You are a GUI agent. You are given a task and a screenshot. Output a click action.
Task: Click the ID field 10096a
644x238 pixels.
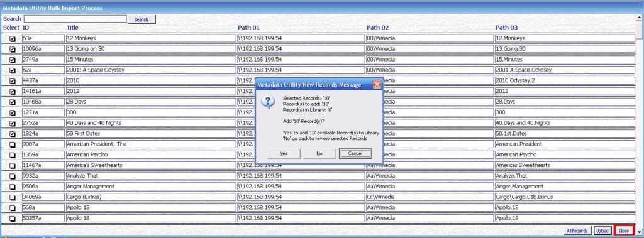[43, 49]
